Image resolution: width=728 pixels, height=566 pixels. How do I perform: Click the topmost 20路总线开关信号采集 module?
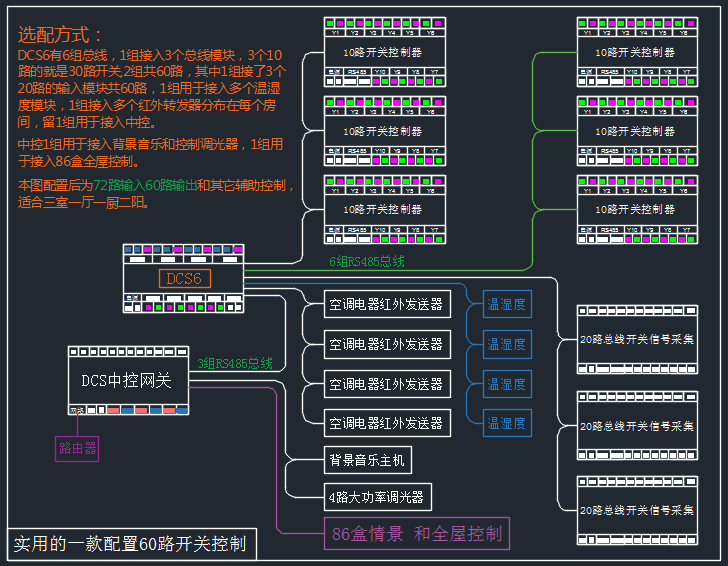coord(637,339)
